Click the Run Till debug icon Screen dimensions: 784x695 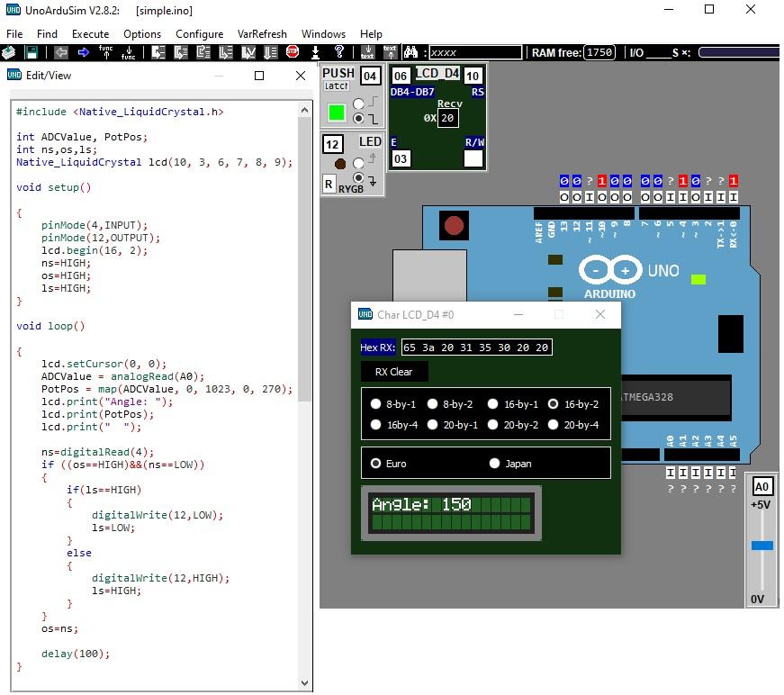coord(248,52)
